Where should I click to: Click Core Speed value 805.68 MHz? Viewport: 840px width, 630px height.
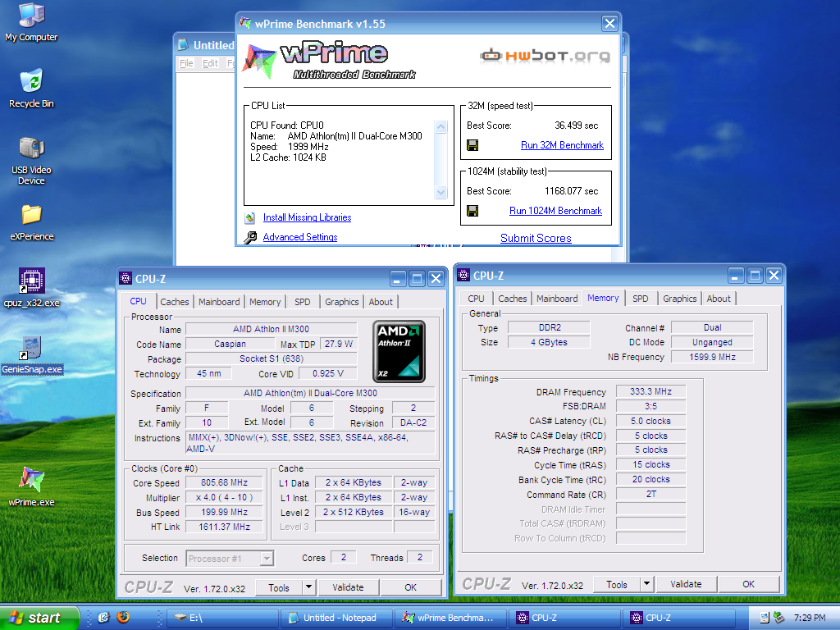225,482
